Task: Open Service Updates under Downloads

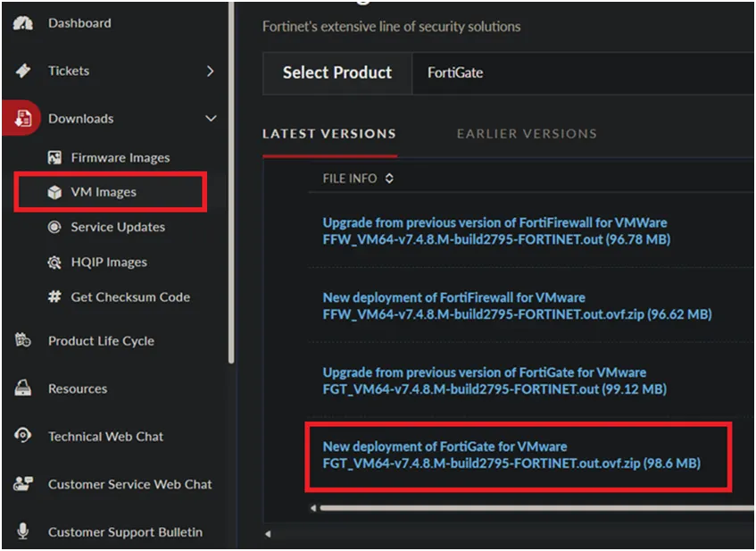Action: pyautogui.click(x=118, y=227)
